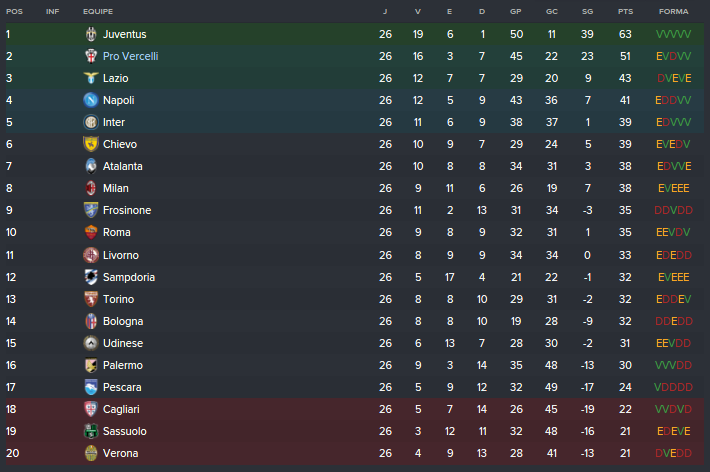Sort table by PTS column header

(626, 11)
